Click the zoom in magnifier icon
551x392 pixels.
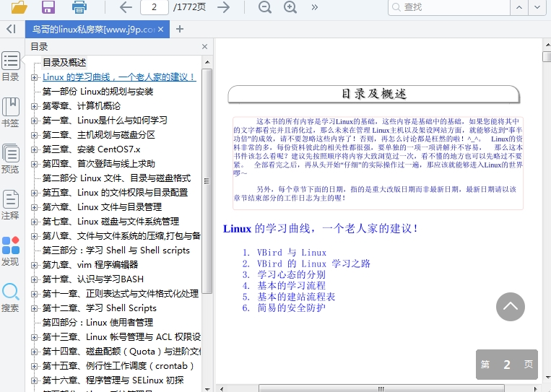[290, 8]
